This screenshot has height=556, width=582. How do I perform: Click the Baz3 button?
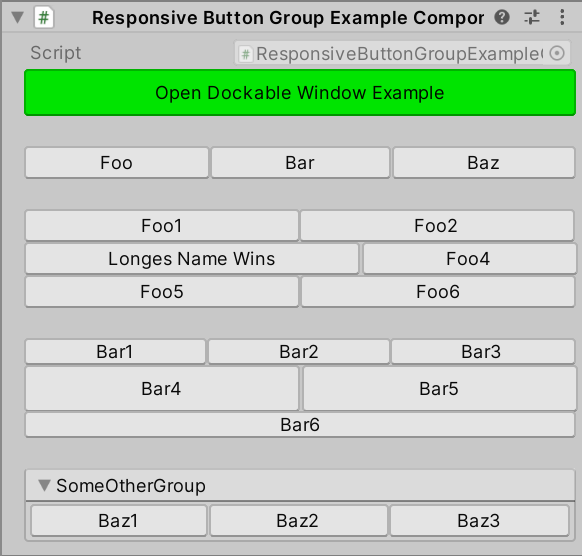coord(479,520)
